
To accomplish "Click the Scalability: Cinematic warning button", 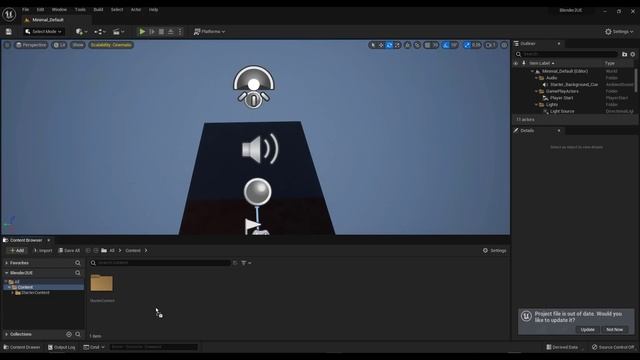I will point(111,45).
